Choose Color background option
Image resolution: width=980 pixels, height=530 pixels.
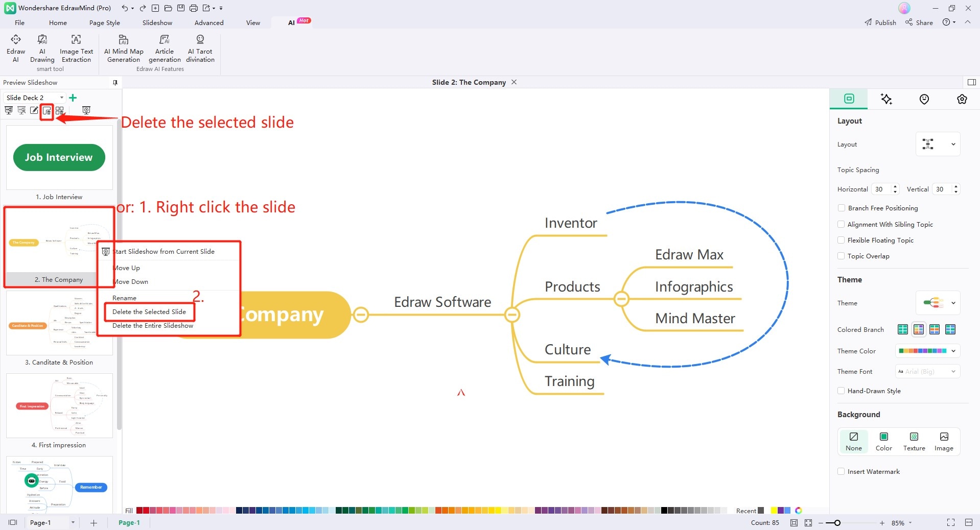(x=884, y=441)
